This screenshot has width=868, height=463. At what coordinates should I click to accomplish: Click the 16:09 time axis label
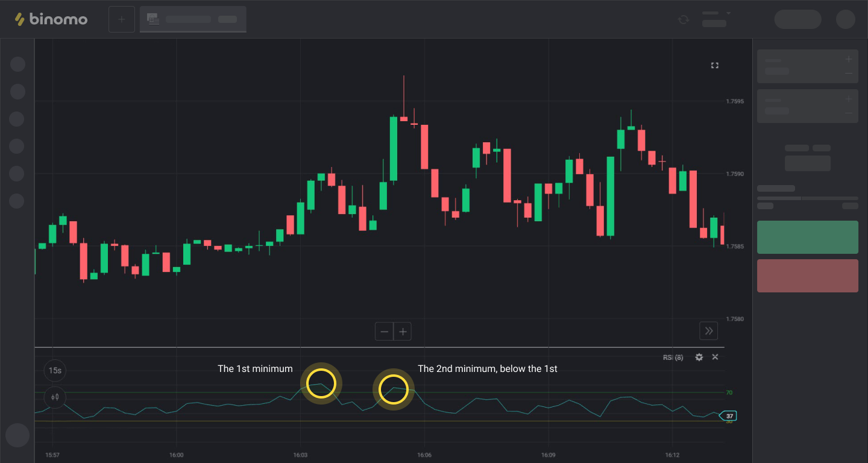click(548, 455)
